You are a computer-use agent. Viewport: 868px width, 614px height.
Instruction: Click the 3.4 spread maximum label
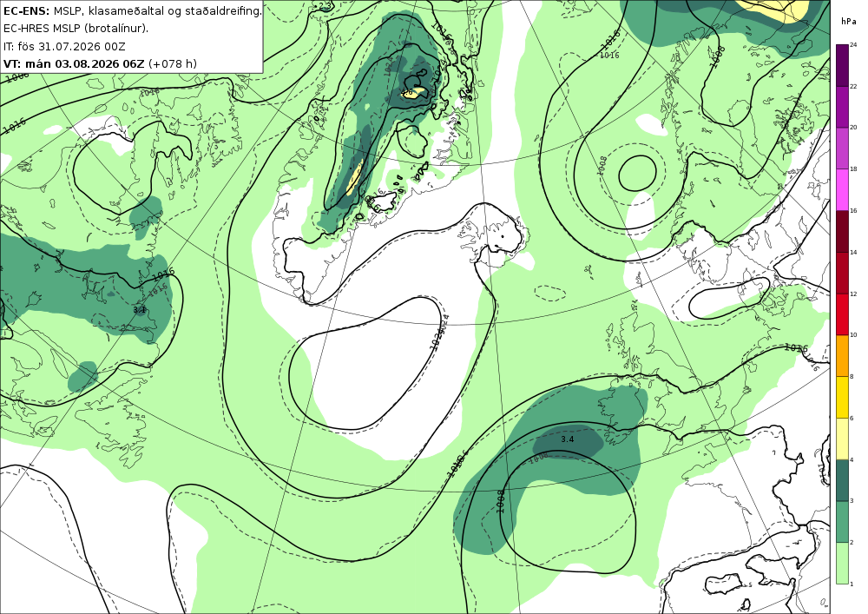pyautogui.click(x=568, y=439)
